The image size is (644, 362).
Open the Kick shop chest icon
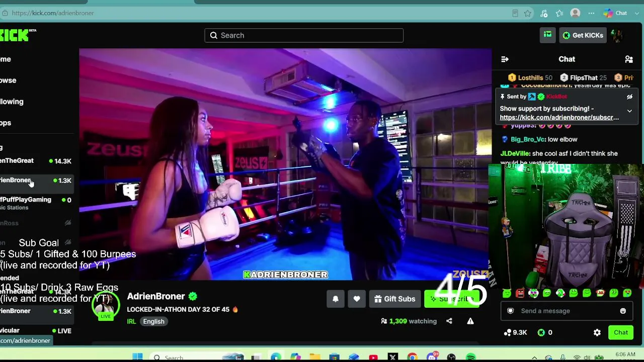(547, 35)
